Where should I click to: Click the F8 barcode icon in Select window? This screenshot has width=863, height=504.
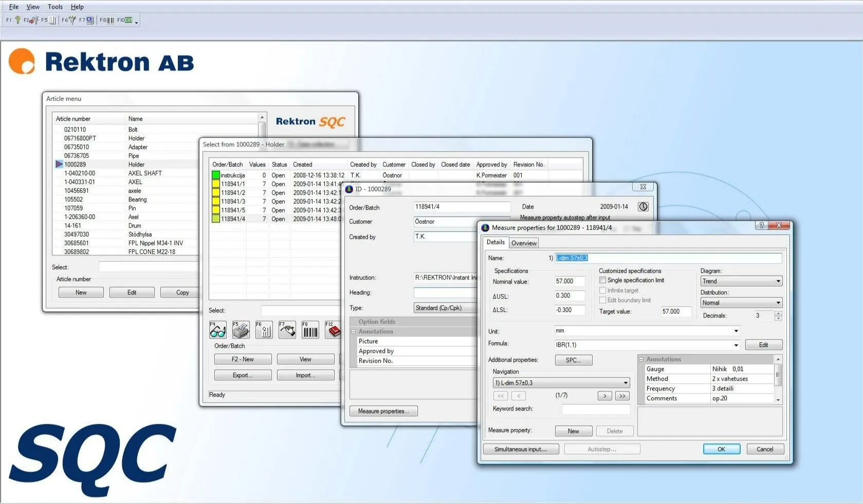(310, 330)
